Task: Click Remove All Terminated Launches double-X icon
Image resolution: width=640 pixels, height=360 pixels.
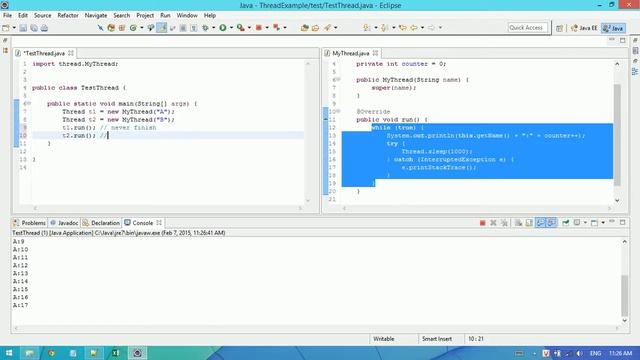Action: pyautogui.click(x=504, y=223)
